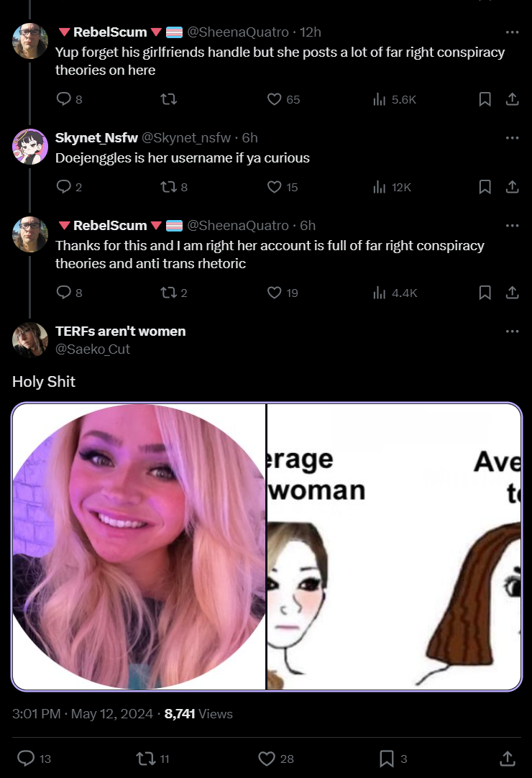The height and width of the screenshot is (778, 532).
Task: View analytics showing 12K views
Action: pos(392,187)
